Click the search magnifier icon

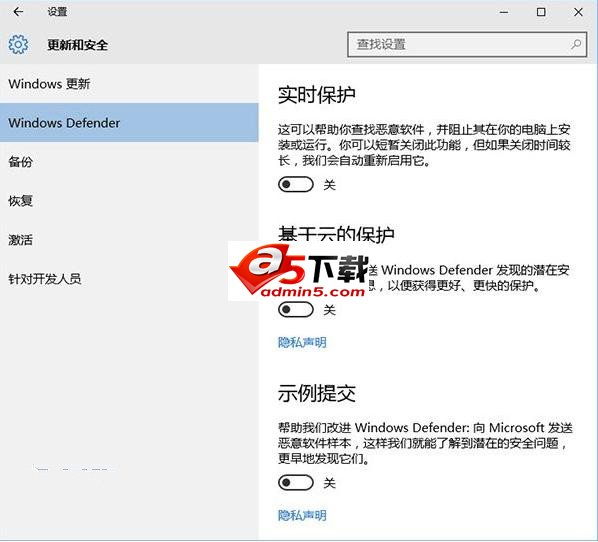(575, 44)
